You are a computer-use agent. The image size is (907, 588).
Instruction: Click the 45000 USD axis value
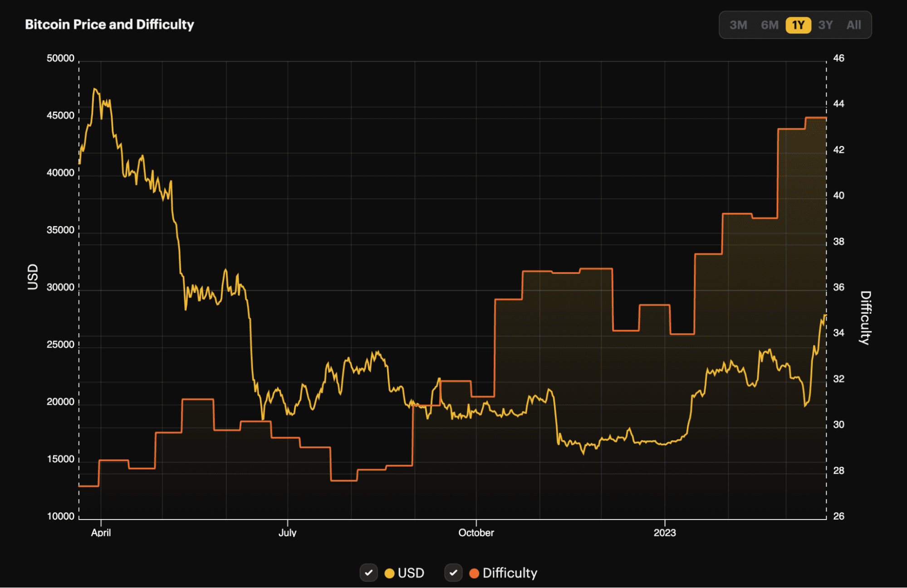click(x=60, y=116)
